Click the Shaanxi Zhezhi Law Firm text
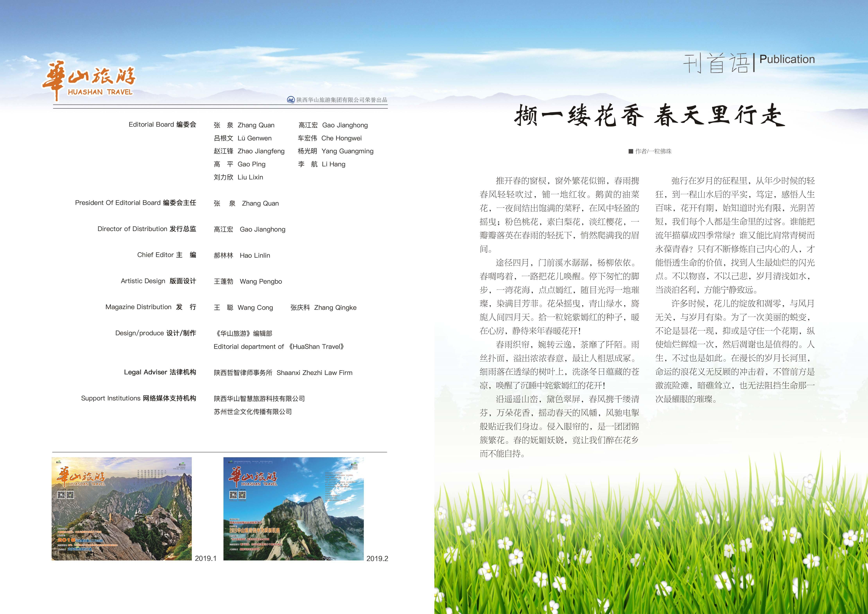The image size is (868, 614). 314,373
